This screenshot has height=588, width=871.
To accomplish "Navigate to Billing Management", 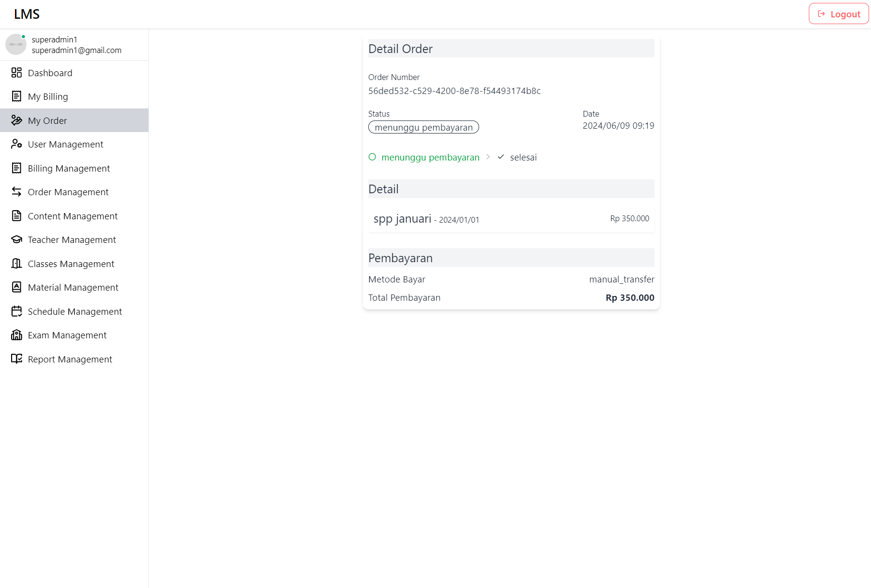I will 74,168.
